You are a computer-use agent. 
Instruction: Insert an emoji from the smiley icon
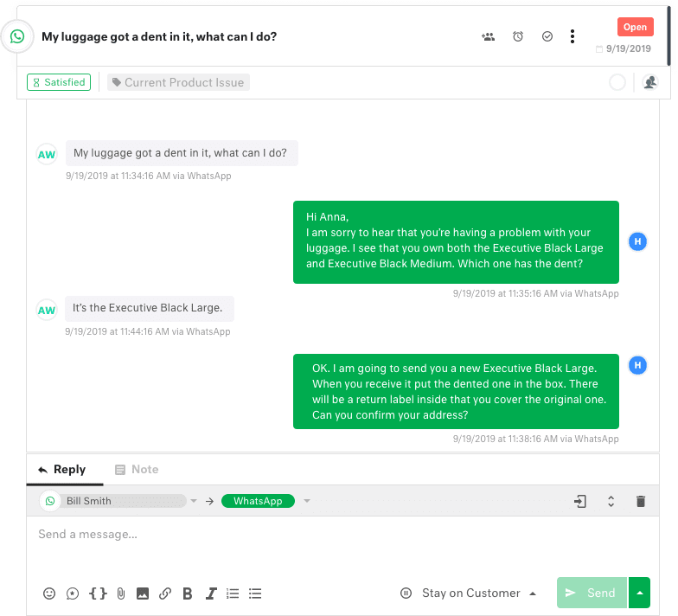pyautogui.click(x=49, y=594)
